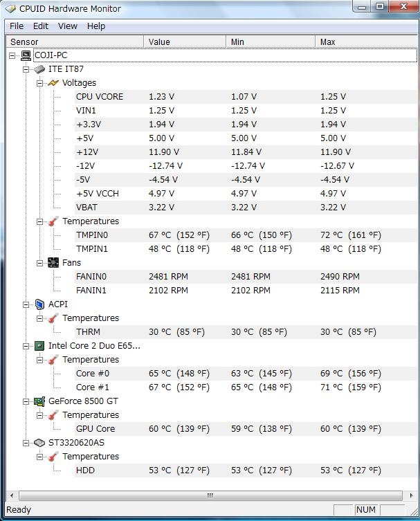Select the GPU Core temperature row
Screen dimensions: 420x521
click(95, 429)
